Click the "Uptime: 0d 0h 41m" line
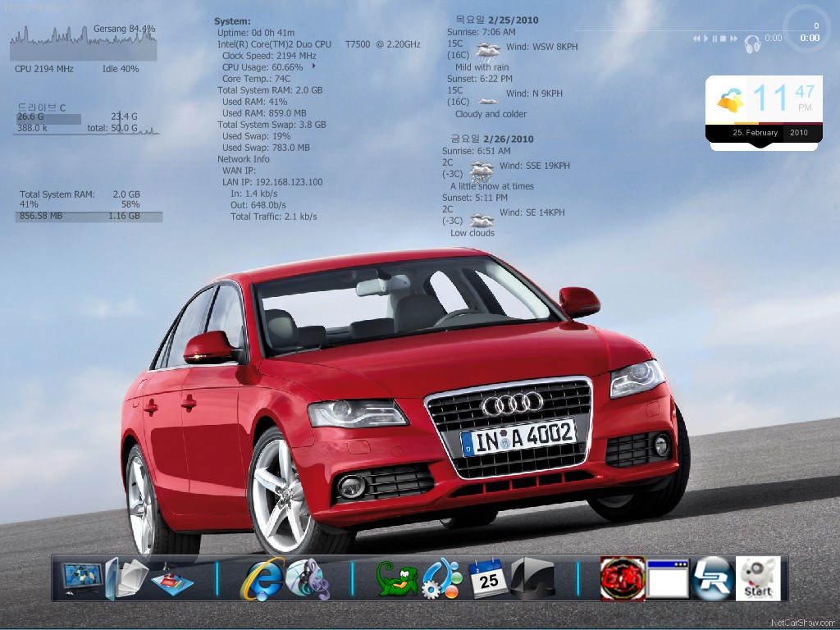The image size is (840, 630). pyautogui.click(x=256, y=33)
